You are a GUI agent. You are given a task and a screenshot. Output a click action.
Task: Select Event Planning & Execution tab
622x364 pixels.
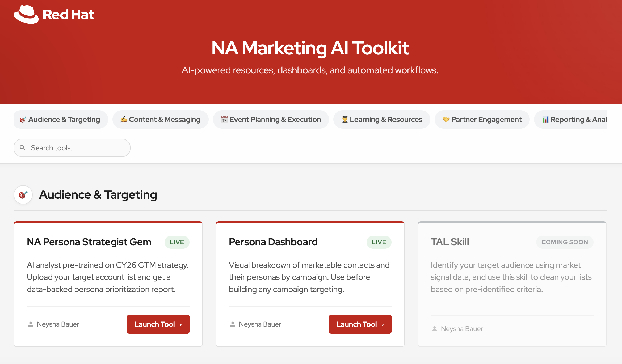(271, 120)
